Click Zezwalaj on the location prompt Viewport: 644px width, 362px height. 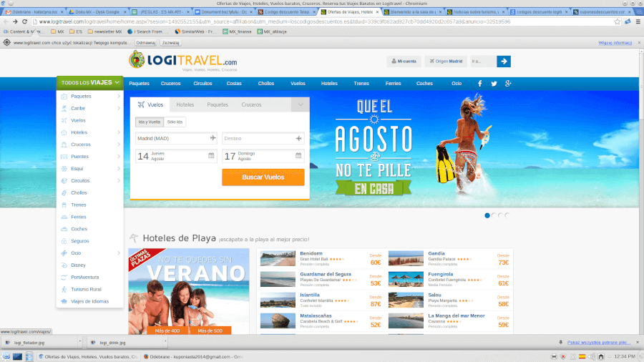click(170, 43)
